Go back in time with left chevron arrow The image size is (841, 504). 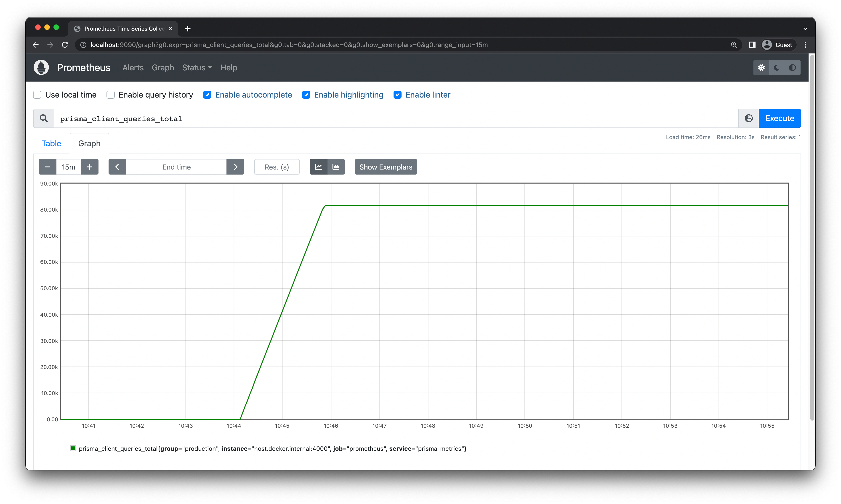click(117, 167)
